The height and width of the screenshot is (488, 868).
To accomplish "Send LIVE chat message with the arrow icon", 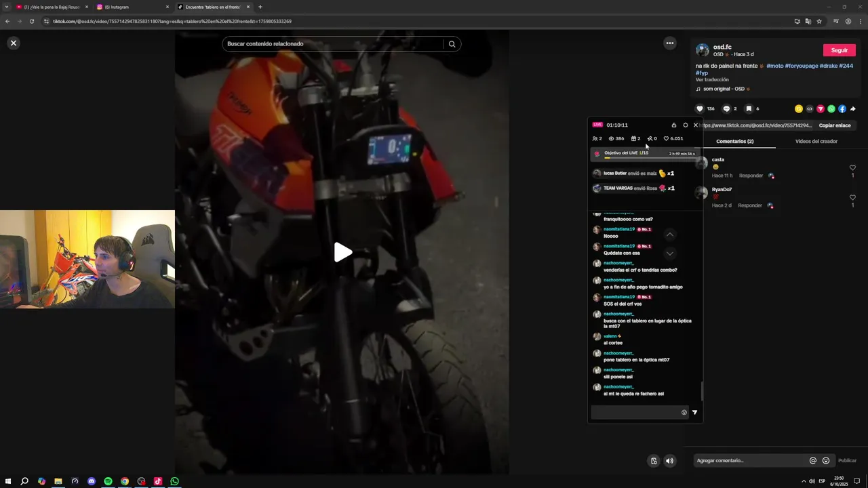I will click(x=694, y=412).
